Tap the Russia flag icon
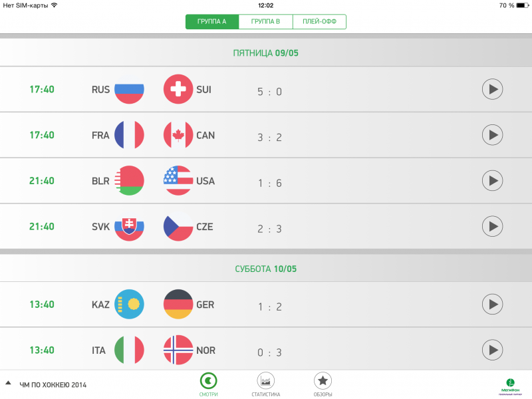 pyautogui.click(x=129, y=89)
